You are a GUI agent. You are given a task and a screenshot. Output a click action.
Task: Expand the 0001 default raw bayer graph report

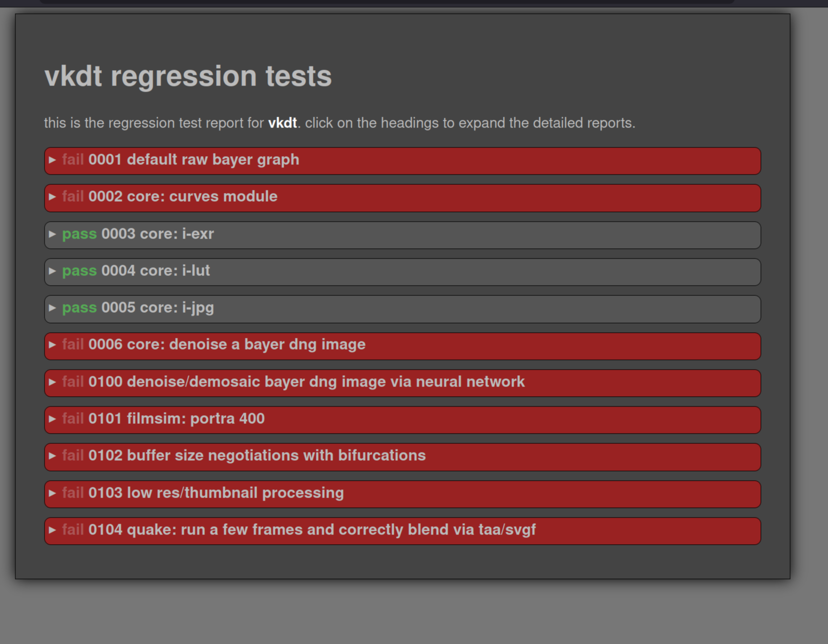coord(194,160)
